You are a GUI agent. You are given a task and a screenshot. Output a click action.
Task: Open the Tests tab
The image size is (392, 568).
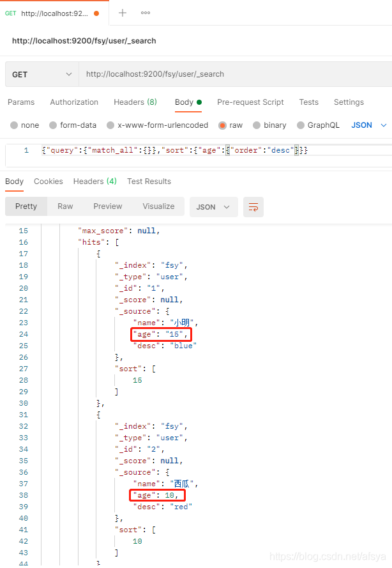click(x=309, y=102)
